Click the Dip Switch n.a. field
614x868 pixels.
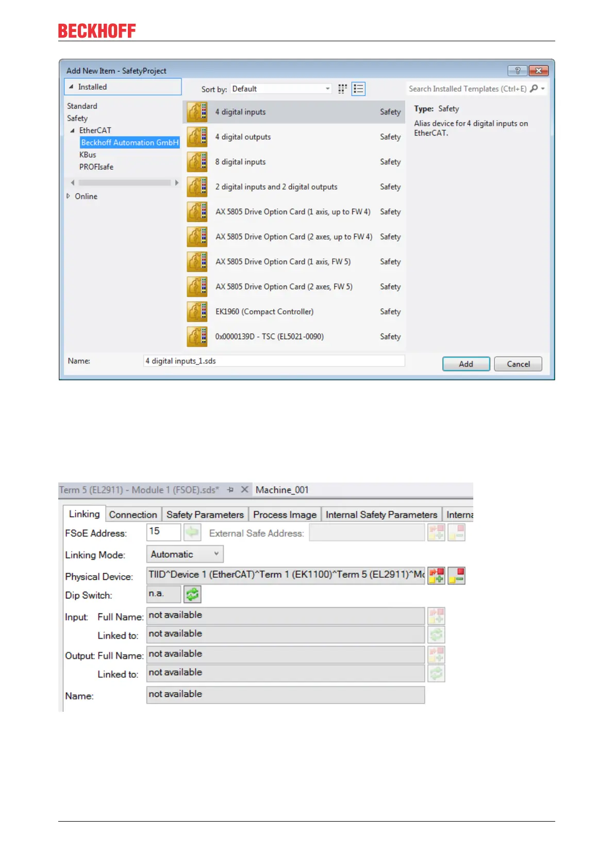coord(164,594)
